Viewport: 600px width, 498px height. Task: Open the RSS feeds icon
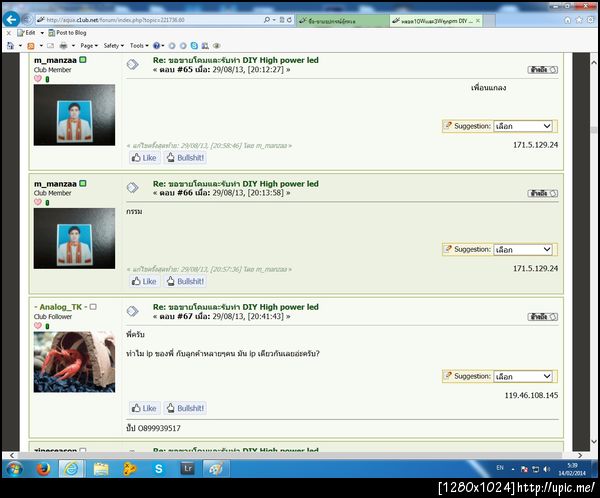click(31, 46)
